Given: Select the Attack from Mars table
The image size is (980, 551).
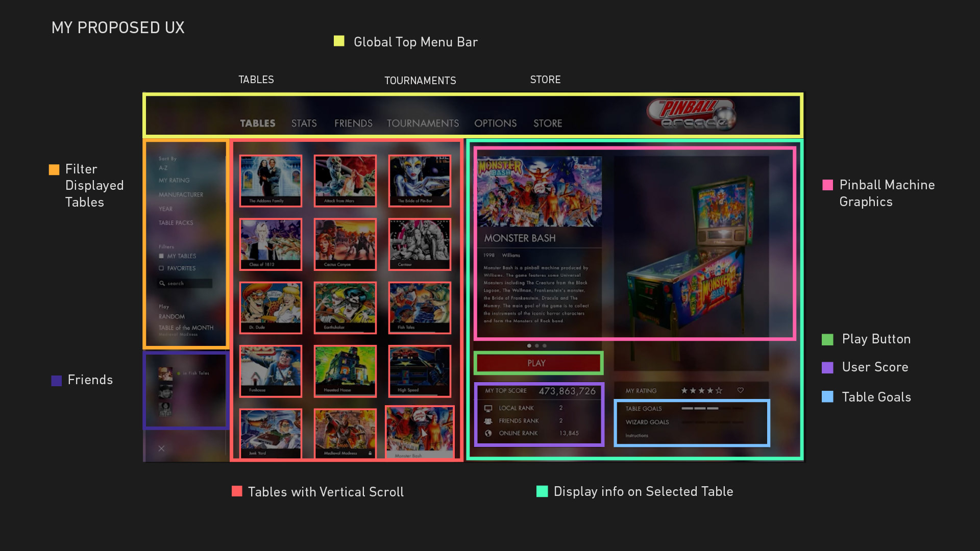Looking at the screenshot, I should coord(345,181).
